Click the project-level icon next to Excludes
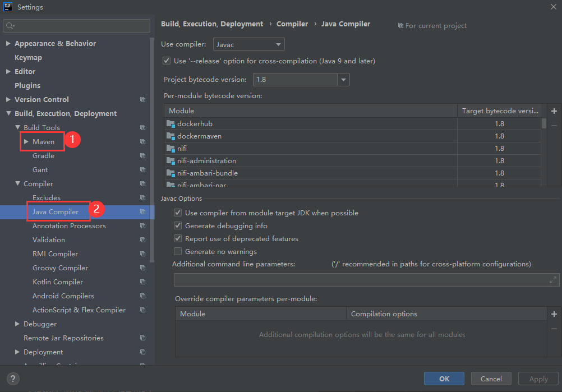Viewport: 562px width, 392px height. pos(142,198)
